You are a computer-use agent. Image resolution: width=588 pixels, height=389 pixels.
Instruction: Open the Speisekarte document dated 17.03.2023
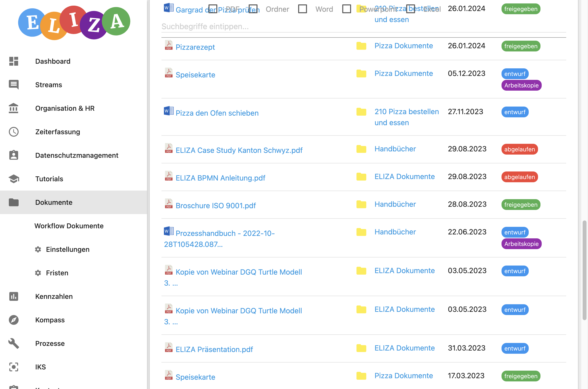click(195, 377)
